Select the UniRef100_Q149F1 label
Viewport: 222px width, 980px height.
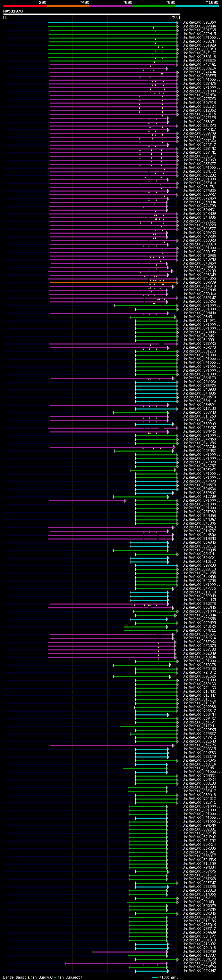(x=199, y=321)
